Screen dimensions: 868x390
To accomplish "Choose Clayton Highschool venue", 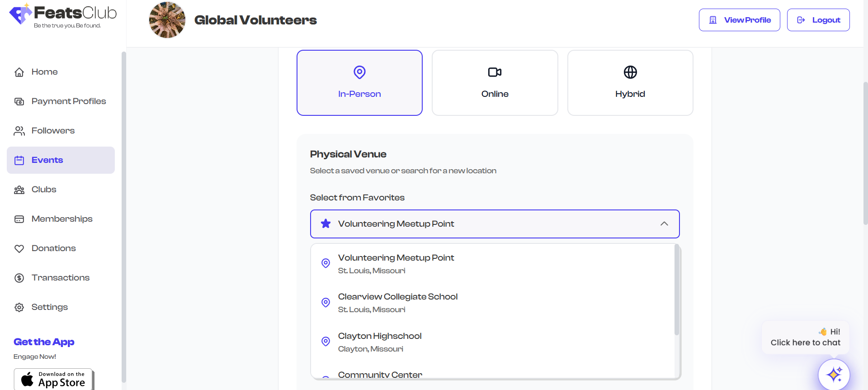I will click(x=493, y=342).
